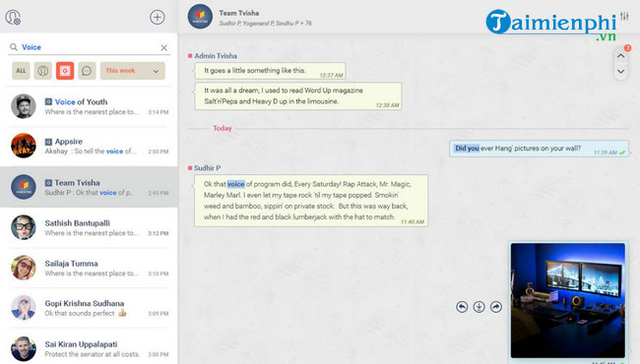Click Voice of Youth avatar
Viewport: 640px width, 364px height.
pyautogui.click(x=24, y=106)
